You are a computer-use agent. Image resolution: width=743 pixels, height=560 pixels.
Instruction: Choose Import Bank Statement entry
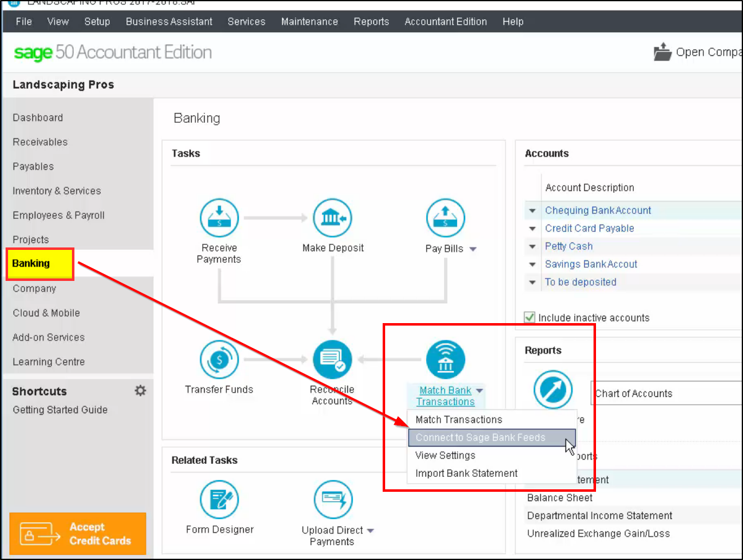[x=492, y=473]
